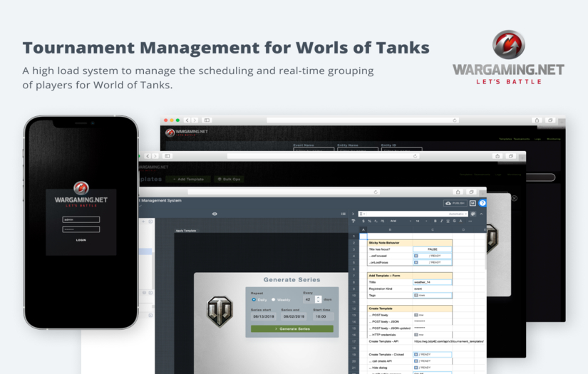Select spreadsheet column A header
588x374 pixels.
363,229
